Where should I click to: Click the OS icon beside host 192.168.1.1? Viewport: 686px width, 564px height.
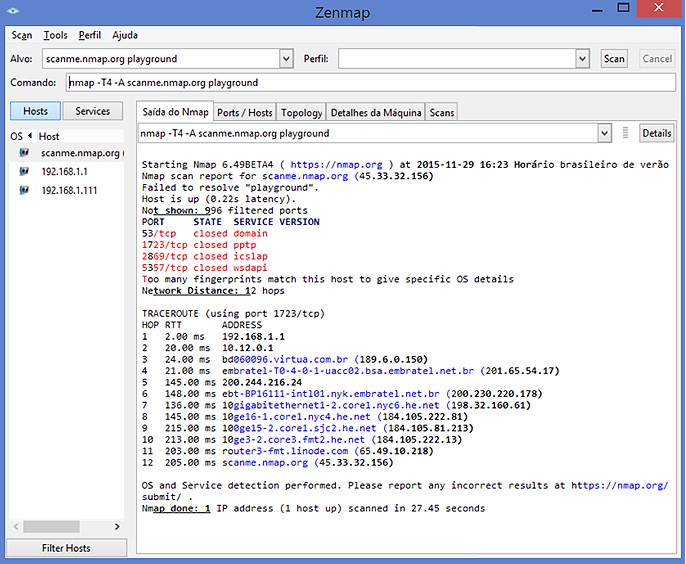[x=22, y=171]
